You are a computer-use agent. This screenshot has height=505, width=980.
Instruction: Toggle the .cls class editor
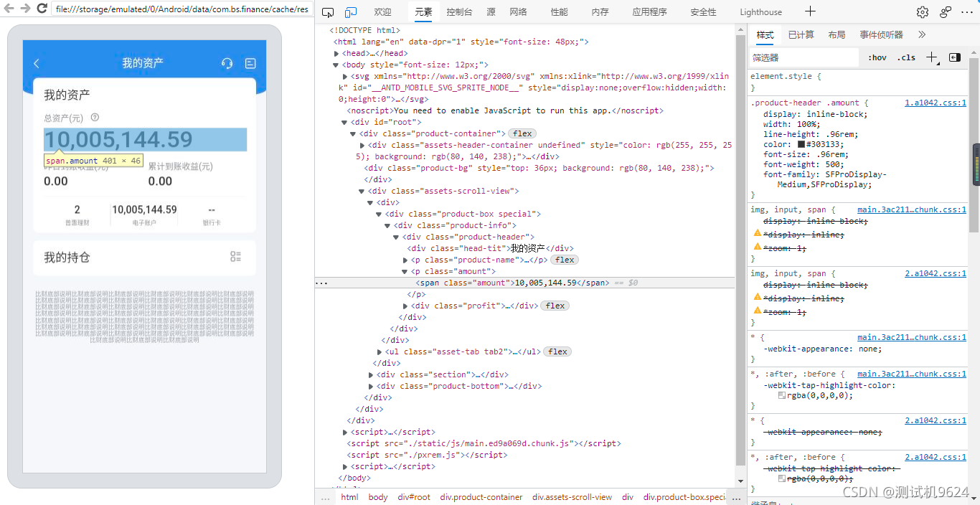click(x=906, y=57)
